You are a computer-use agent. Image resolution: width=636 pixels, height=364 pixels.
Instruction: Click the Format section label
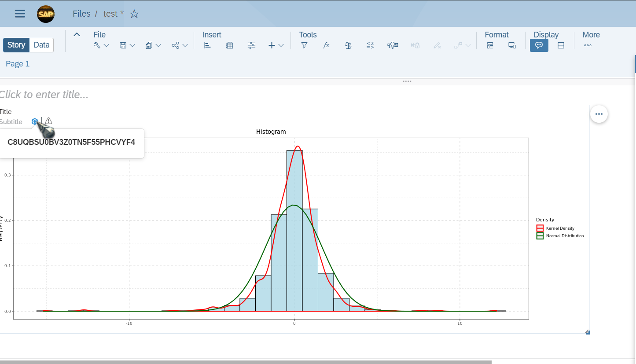coord(496,35)
